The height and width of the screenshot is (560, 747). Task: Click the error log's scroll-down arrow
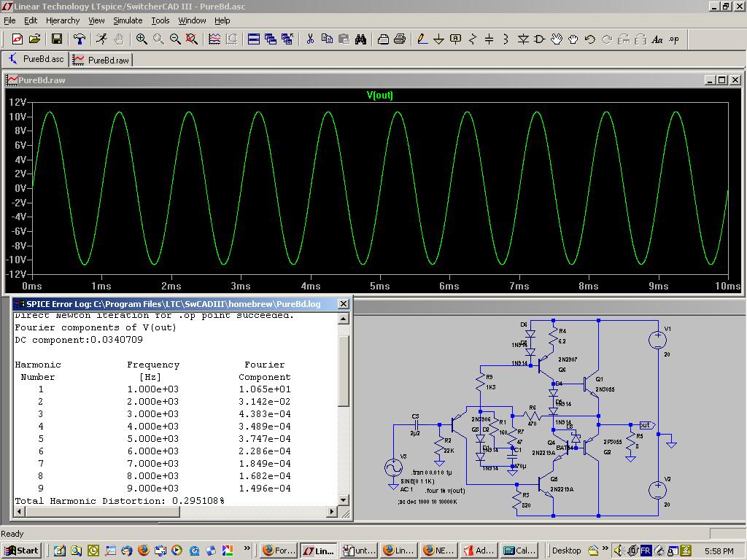coord(344,500)
